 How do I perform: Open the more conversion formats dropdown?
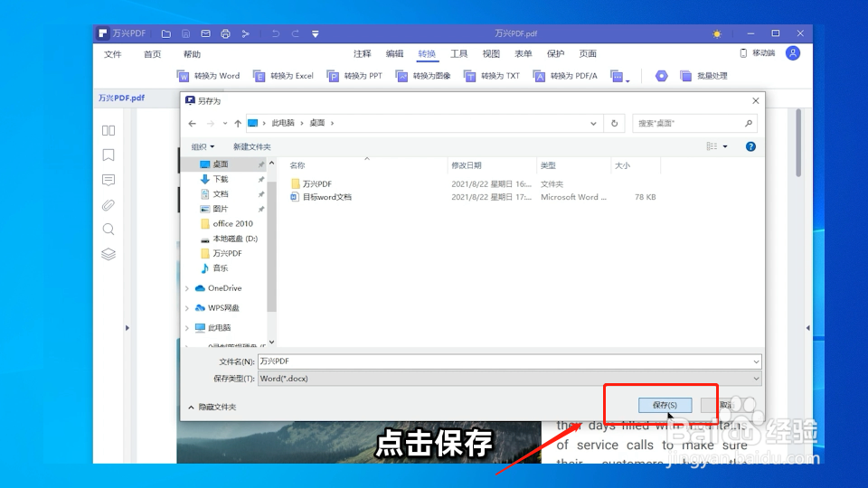pos(620,76)
